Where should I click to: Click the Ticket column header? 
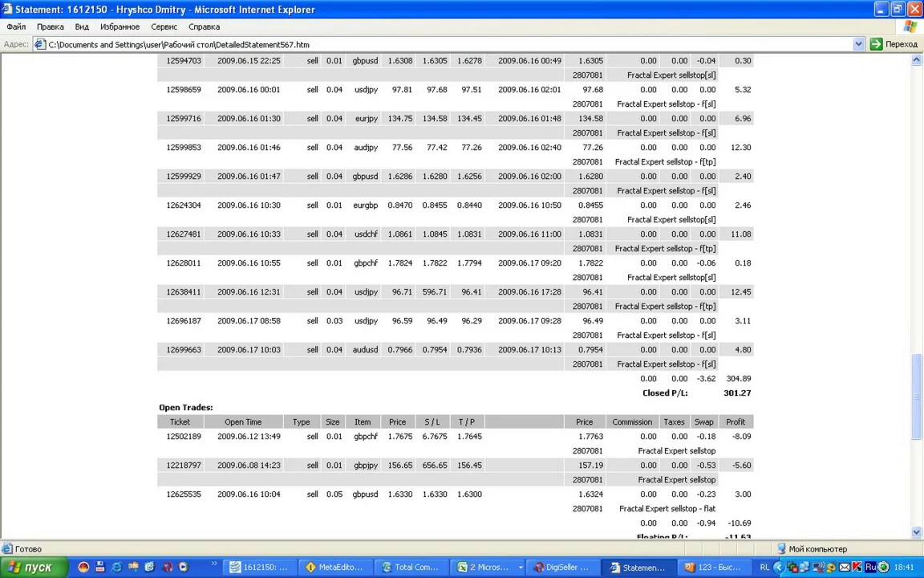180,421
